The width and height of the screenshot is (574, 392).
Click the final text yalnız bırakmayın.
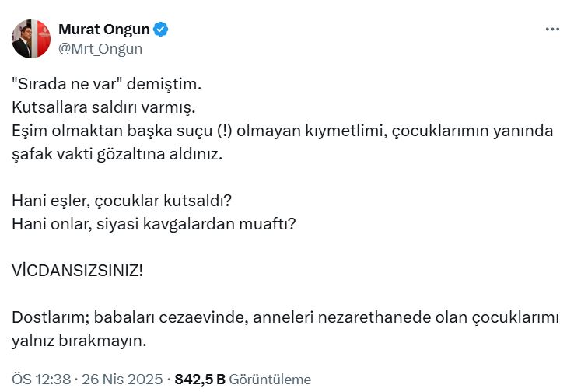point(79,341)
